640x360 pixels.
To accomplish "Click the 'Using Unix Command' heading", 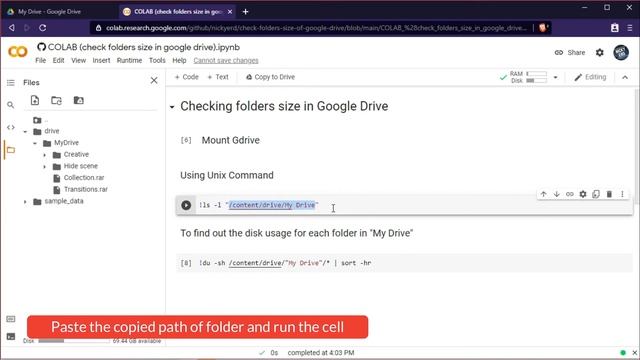I will tap(227, 175).
